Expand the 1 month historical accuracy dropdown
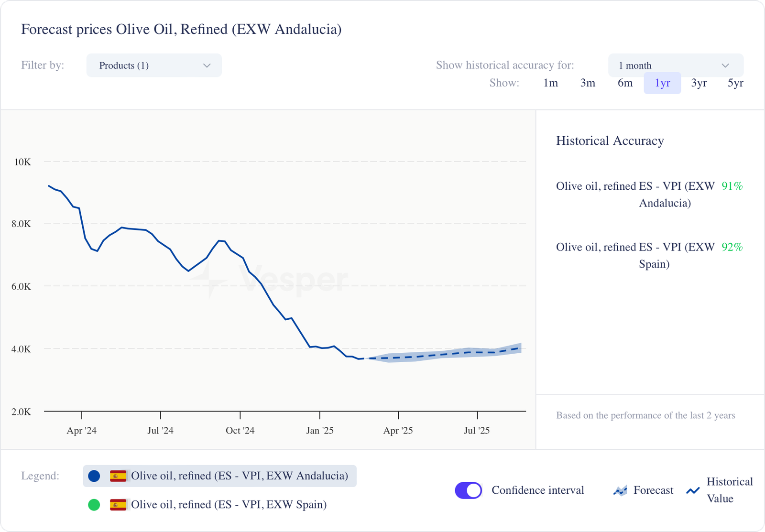 click(675, 65)
